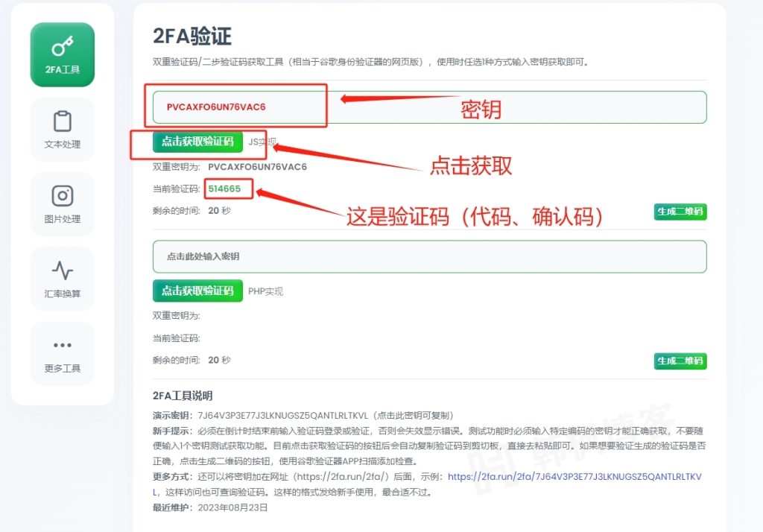Click 点击获取验证码 in the JS section
The width and height of the screenshot is (763, 532).
pyautogui.click(x=197, y=142)
